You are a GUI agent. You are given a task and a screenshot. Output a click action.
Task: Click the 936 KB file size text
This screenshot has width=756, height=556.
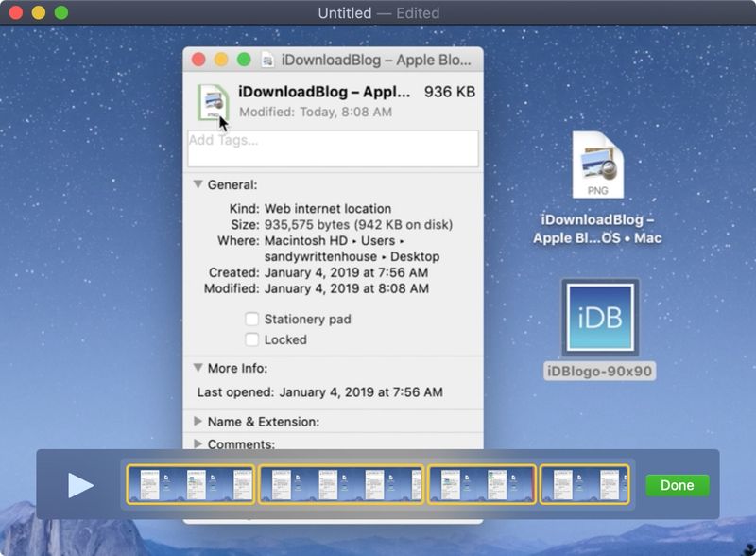pyautogui.click(x=450, y=92)
